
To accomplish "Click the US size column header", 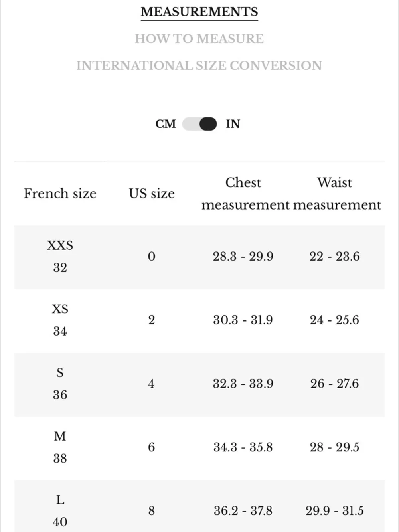I will click(x=152, y=194).
